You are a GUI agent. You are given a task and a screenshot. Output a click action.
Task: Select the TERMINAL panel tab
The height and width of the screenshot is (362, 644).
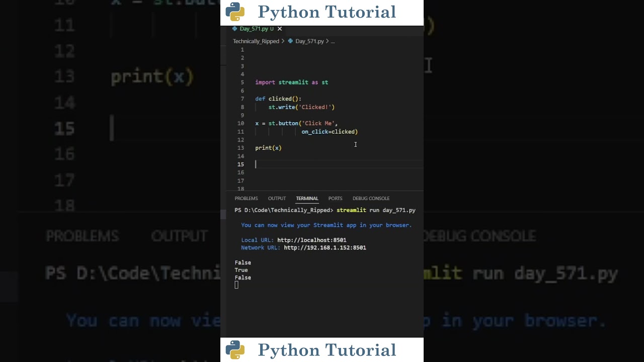tap(307, 198)
